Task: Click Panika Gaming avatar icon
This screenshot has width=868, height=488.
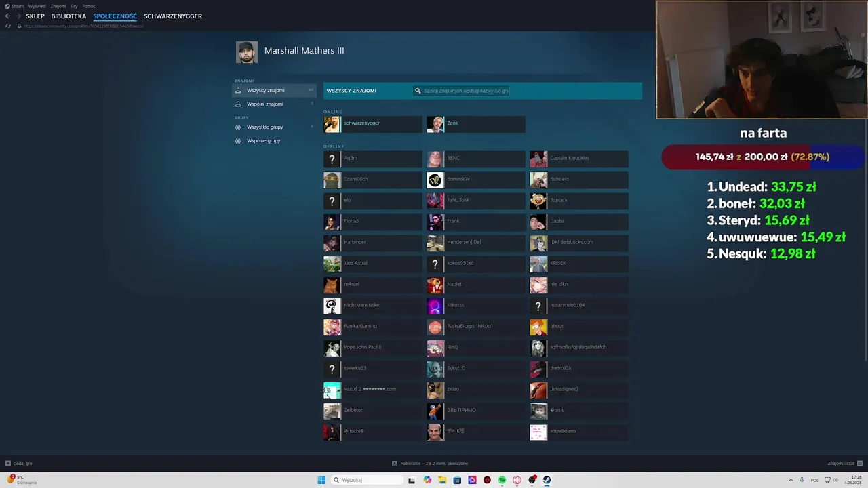Action: (x=332, y=327)
